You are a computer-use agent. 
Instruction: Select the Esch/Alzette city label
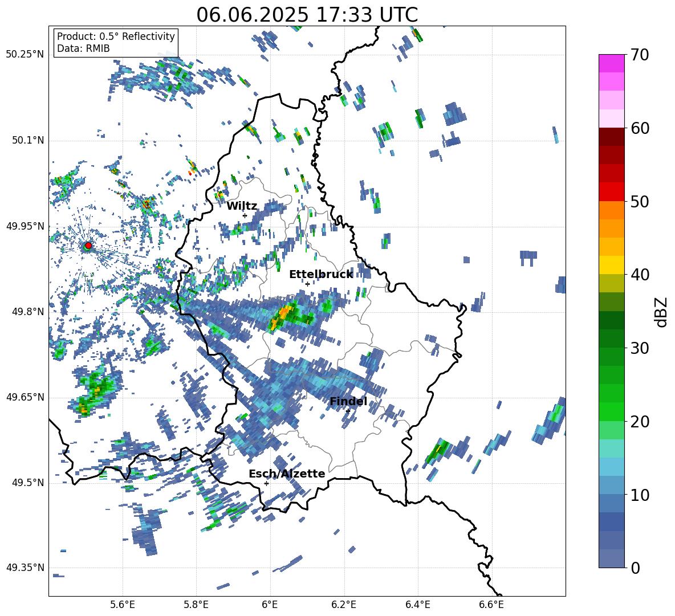[x=287, y=474]
